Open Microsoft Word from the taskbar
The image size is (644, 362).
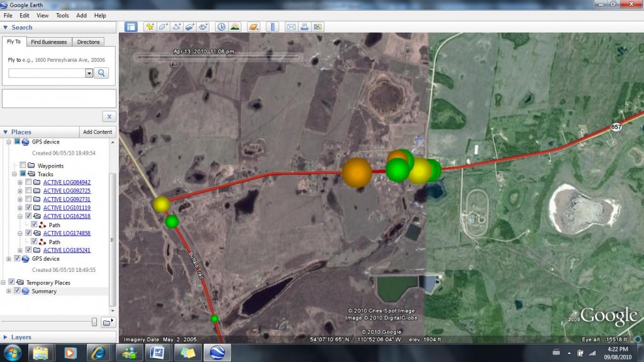[157, 353]
